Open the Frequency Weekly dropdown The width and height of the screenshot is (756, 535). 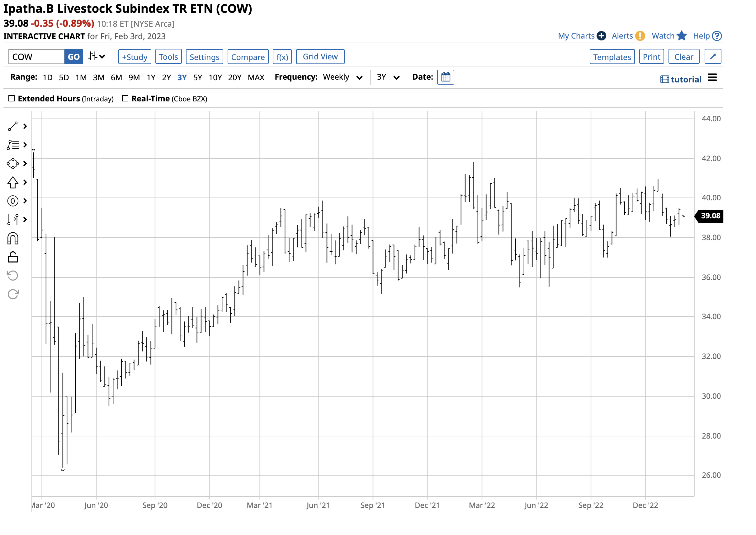[343, 77]
